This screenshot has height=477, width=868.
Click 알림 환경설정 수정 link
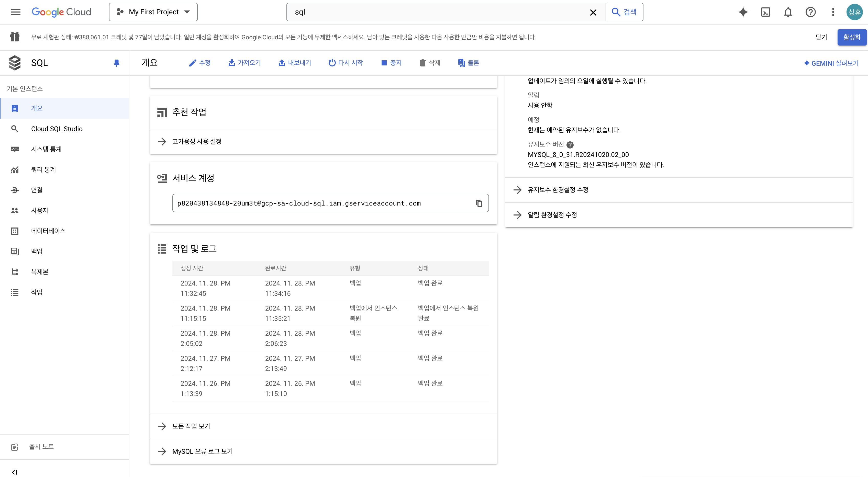coord(679,214)
